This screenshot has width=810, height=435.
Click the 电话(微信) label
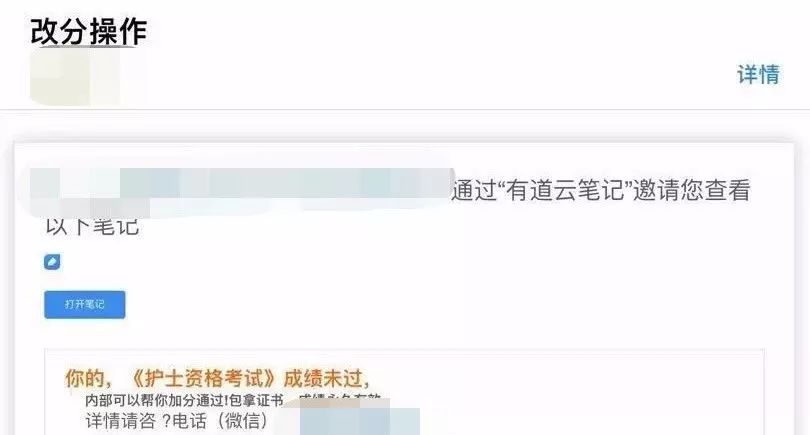pyautogui.click(x=220, y=421)
